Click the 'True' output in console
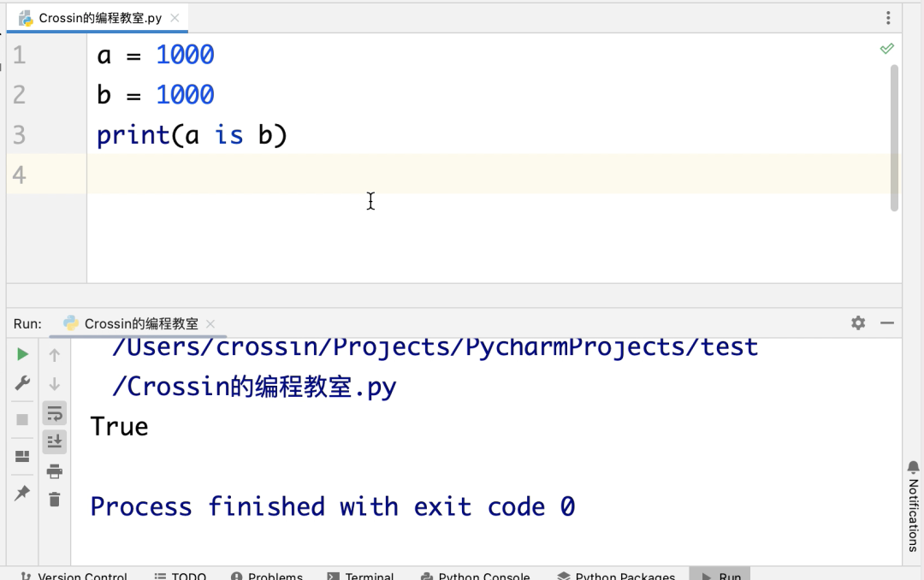The image size is (924, 580). [120, 426]
